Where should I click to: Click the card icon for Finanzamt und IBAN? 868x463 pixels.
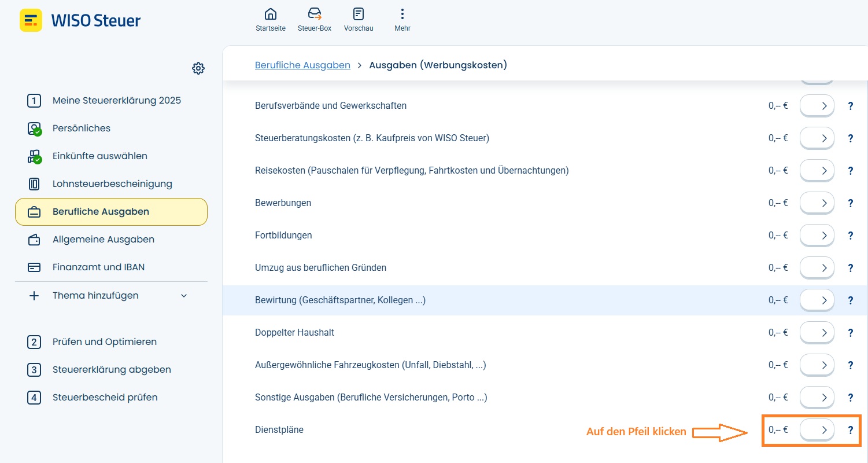[34, 267]
